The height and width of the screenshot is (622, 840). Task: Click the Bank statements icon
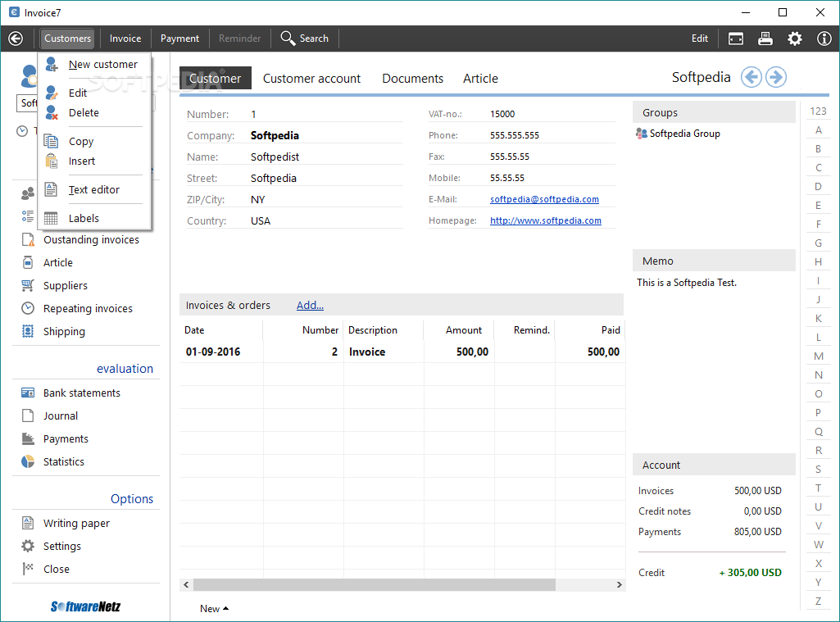tap(28, 393)
